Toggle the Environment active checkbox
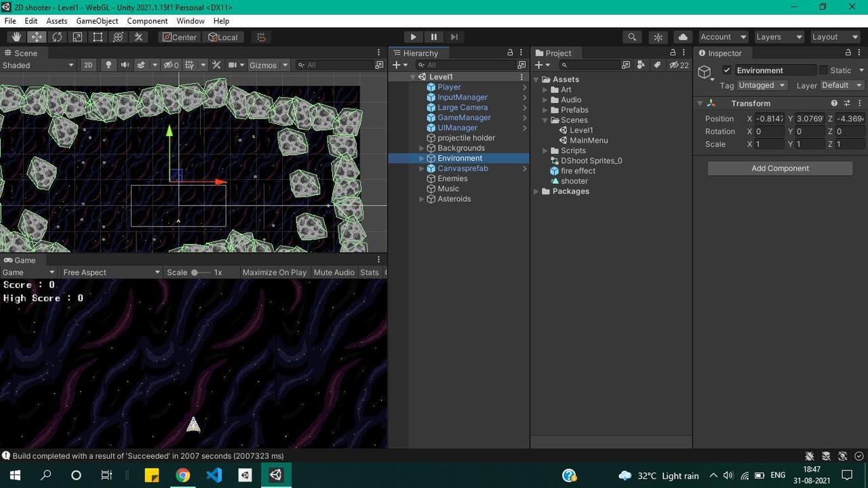This screenshot has height=488, width=868. [x=727, y=70]
